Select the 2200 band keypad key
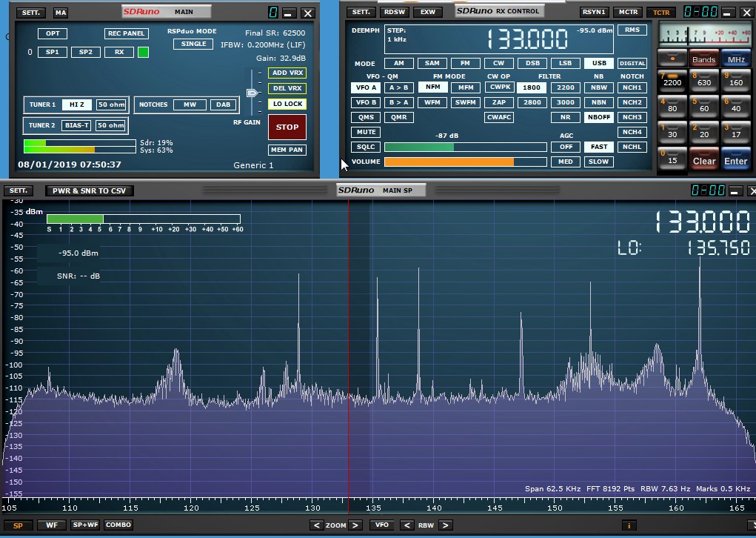This screenshot has height=538, width=756. 672,80
